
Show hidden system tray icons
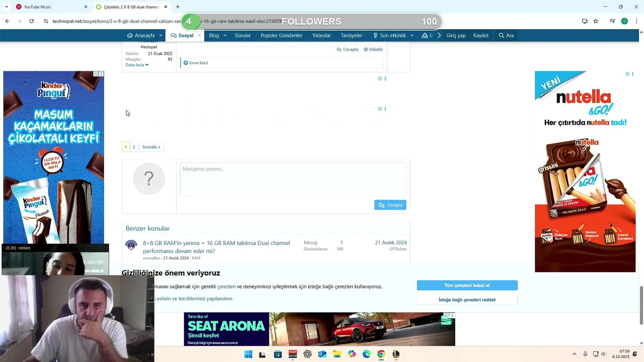[574, 354]
